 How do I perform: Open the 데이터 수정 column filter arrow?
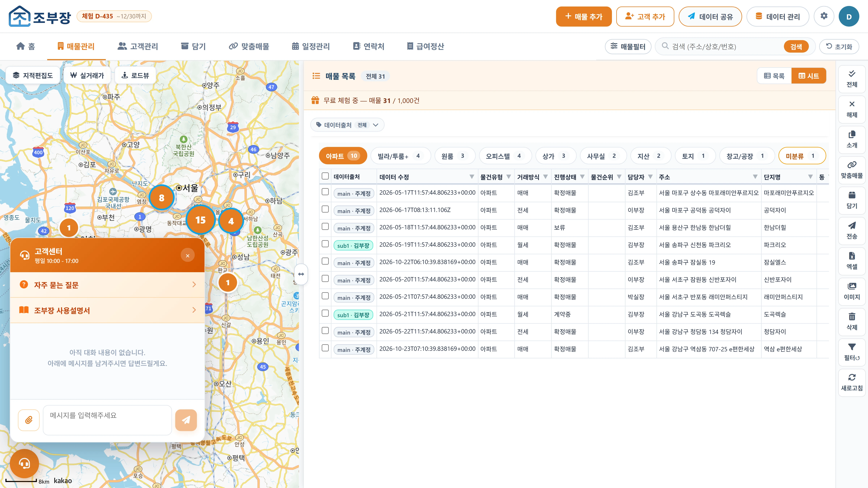tap(472, 177)
